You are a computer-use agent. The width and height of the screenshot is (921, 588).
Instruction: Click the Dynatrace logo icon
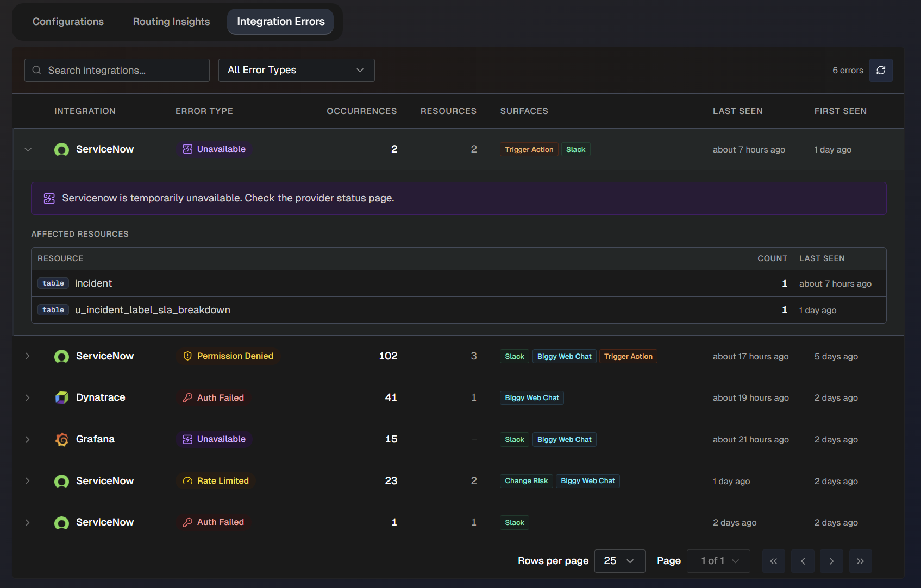click(x=62, y=397)
